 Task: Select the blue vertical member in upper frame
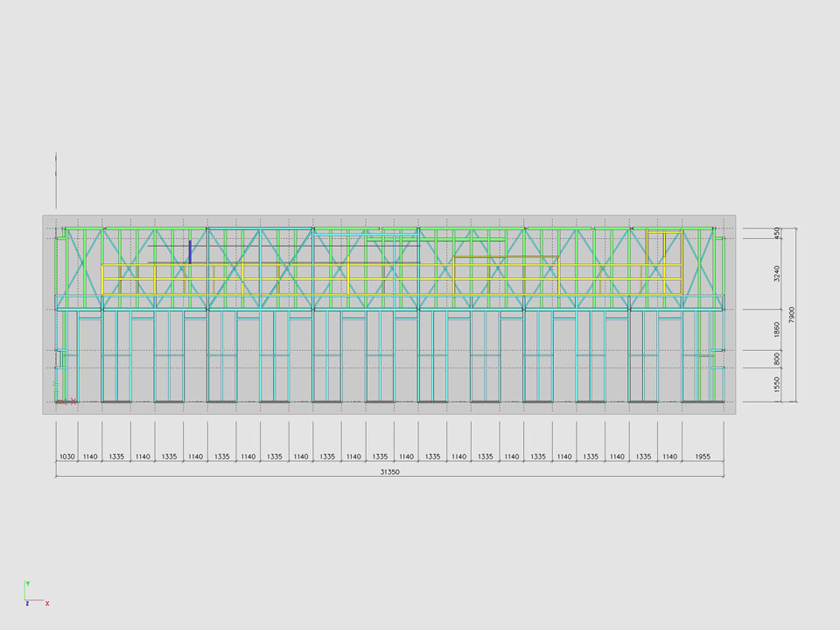[x=190, y=251]
